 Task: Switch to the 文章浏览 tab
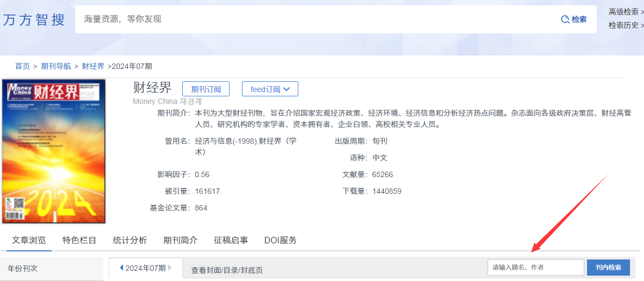coord(28,240)
